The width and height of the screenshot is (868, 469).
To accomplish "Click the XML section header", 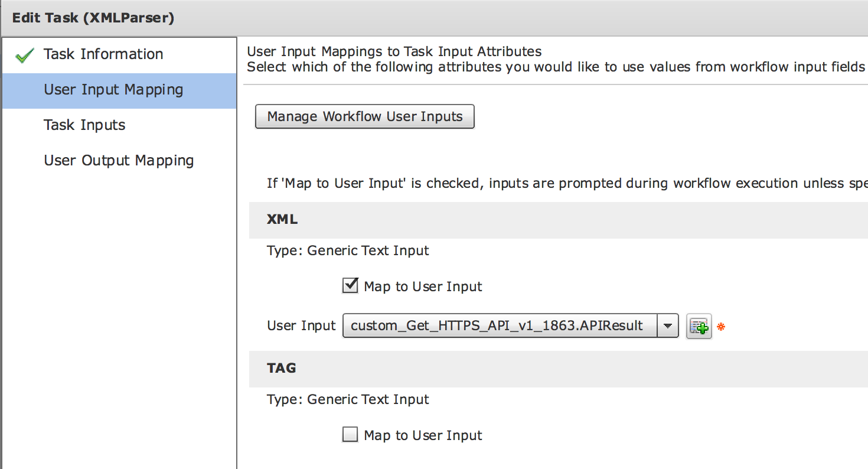I will (x=558, y=219).
